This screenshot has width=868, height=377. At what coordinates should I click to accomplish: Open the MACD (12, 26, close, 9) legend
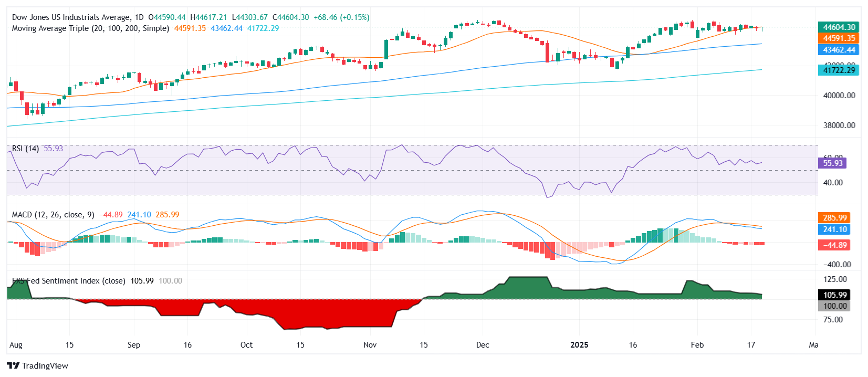click(x=53, y=215)
